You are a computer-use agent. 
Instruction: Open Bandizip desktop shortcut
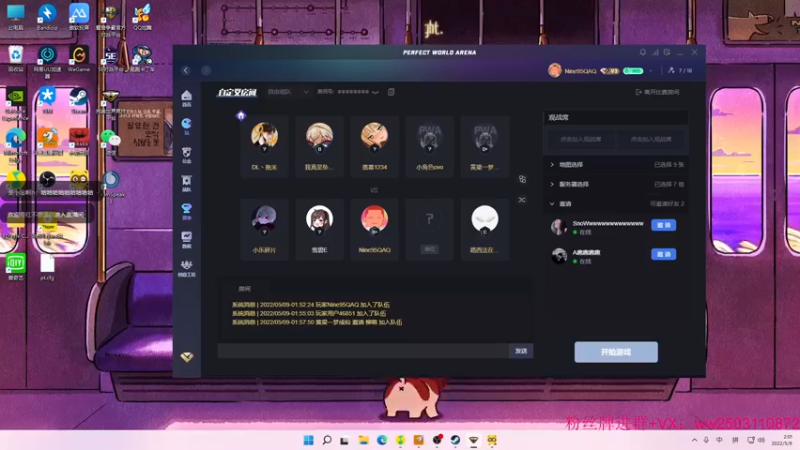point(47,16)
